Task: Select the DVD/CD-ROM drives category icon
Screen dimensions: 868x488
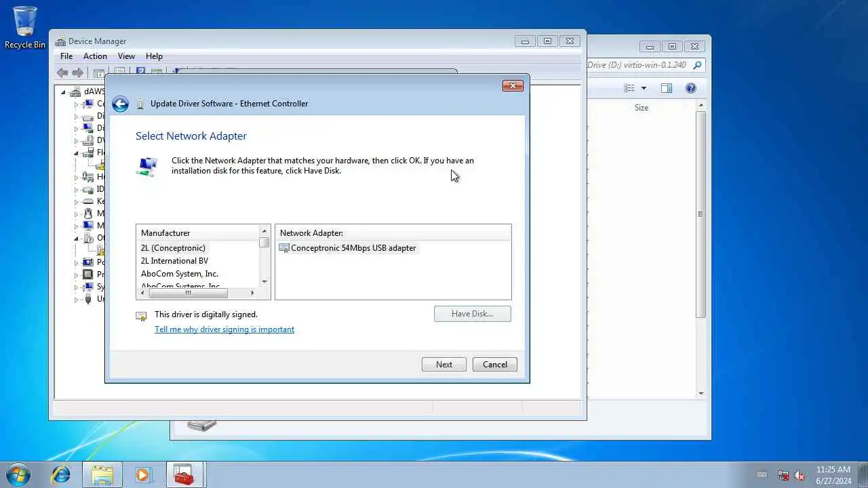Action: (x=87, y=140)
